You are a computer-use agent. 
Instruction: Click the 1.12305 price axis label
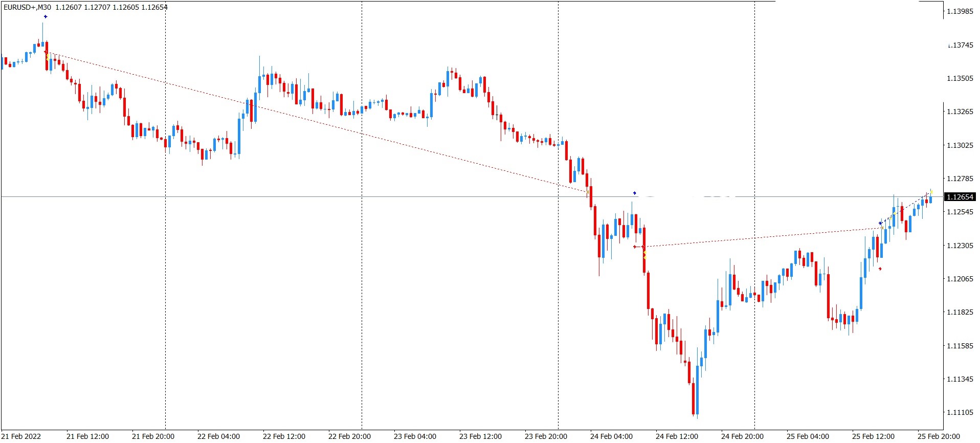pyautogui.click(x=960, y=246)
